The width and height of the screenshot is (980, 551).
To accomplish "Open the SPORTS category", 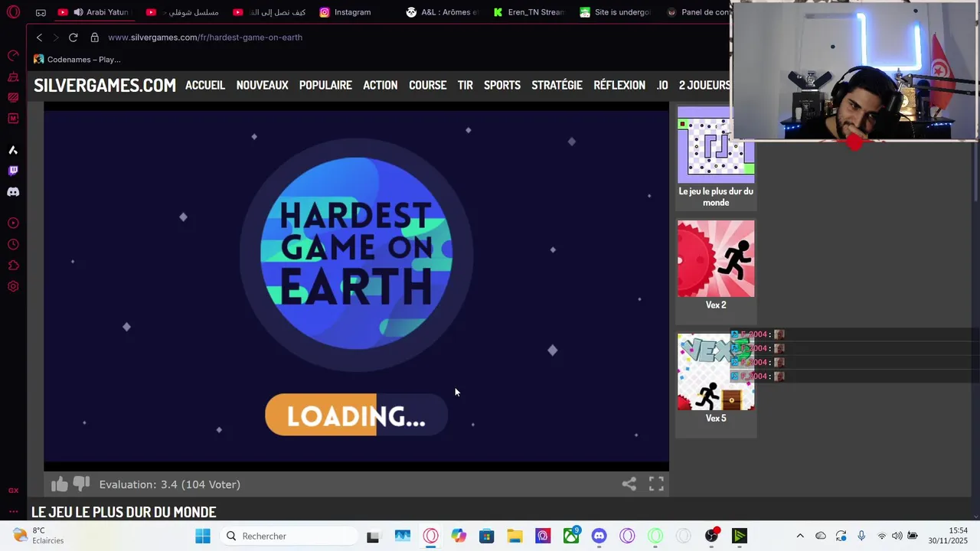I will pyautogui.click(x=502, y=85).
